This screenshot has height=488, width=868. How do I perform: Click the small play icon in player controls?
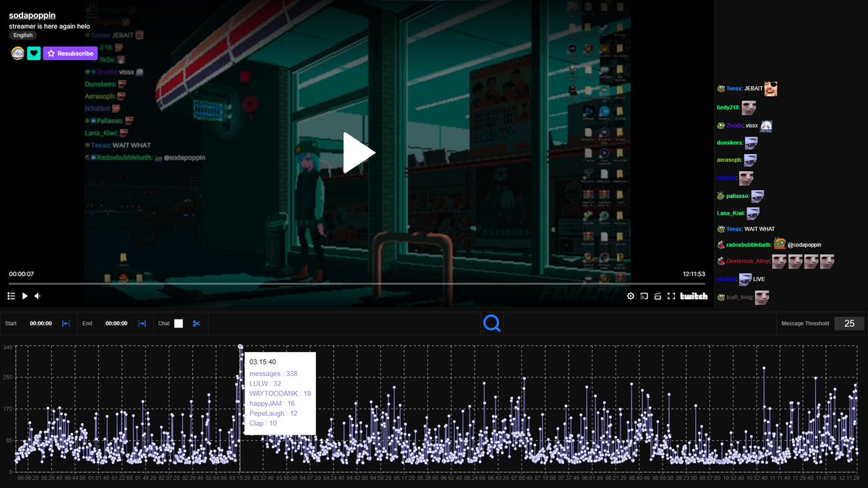25,296
